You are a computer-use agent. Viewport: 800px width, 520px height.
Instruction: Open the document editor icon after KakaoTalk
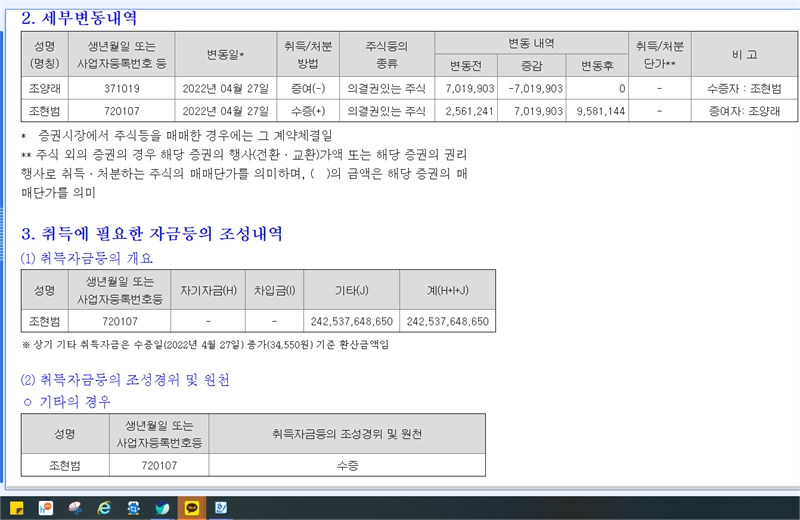221,508
